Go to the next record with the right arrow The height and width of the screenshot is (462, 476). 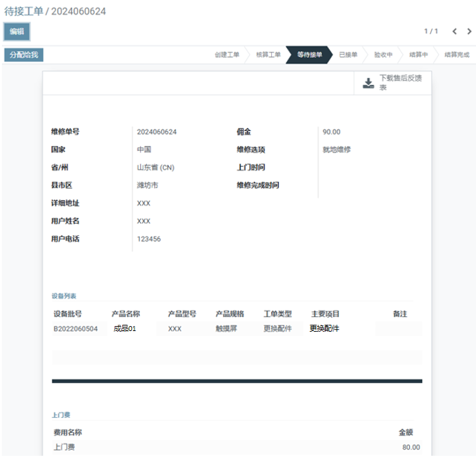(470, 31)
